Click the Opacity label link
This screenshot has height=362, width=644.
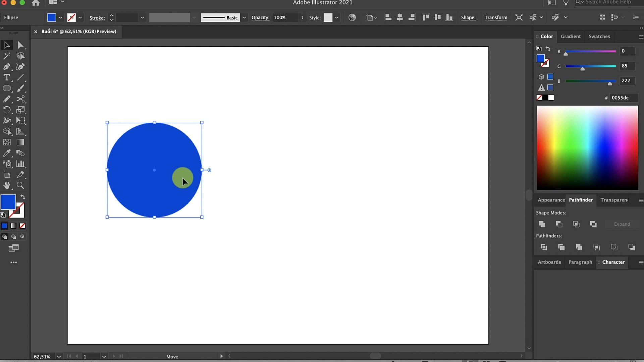point(260,17)
